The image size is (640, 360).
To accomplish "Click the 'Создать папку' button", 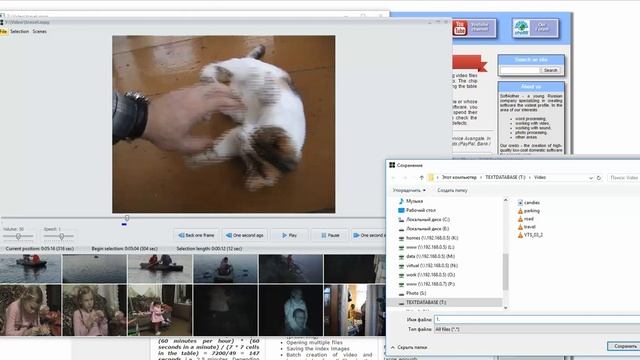I will pyautogui.click(x=452, y=190).
